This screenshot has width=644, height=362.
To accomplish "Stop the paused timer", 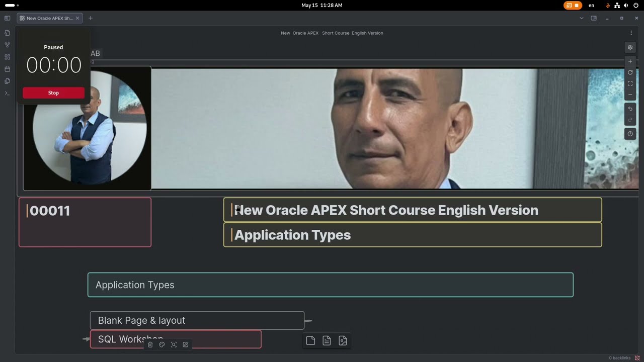I will pos(53,93).
